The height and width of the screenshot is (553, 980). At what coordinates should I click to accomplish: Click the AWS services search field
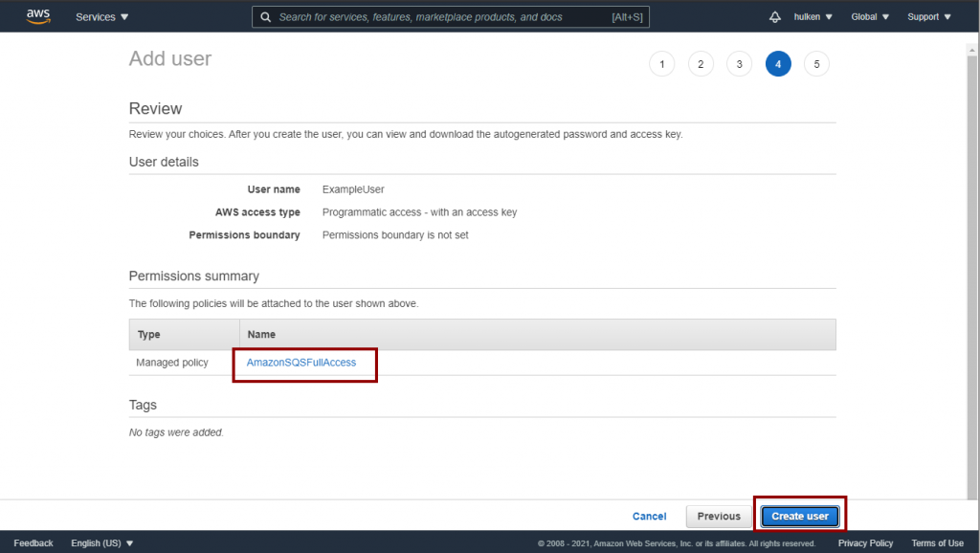[440, 17]
